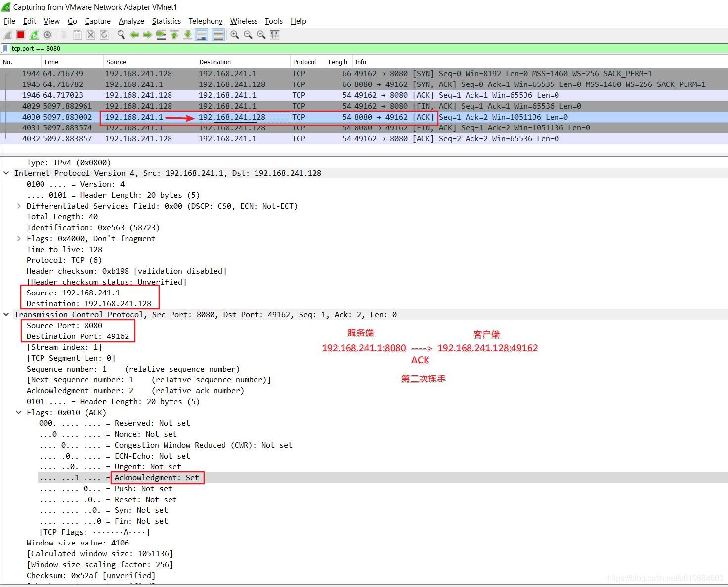Select packet 1944 SYN row

(x=364, y=74)
